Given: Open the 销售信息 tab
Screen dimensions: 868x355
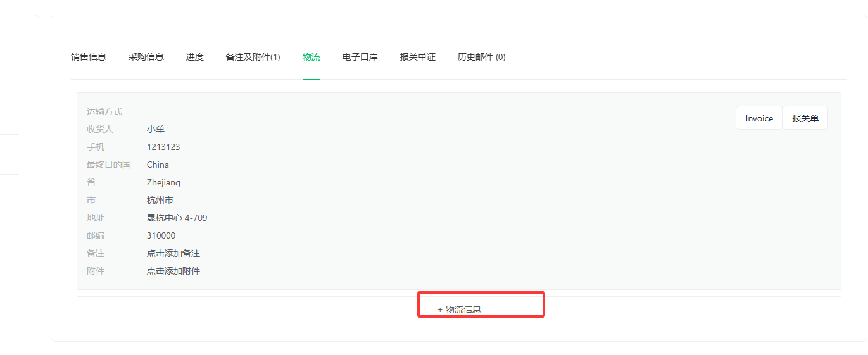Looking at the screenshot, I should (89, 57).
